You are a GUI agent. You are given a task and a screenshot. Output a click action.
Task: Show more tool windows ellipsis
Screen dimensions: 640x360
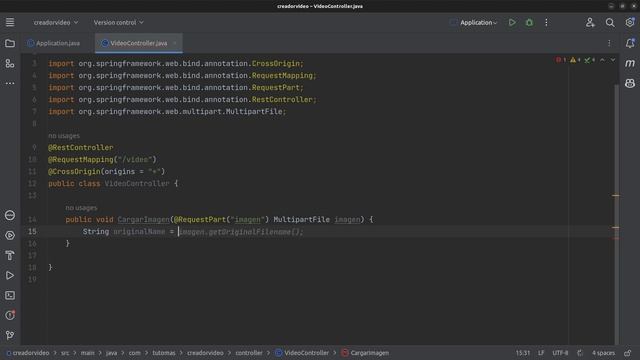pyautogui.click(x=10, y=83)
